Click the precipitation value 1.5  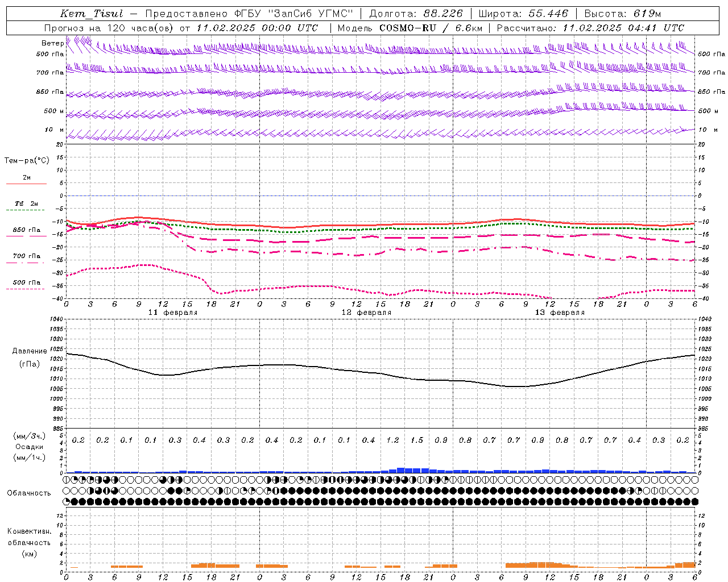(x=417, y=440)
